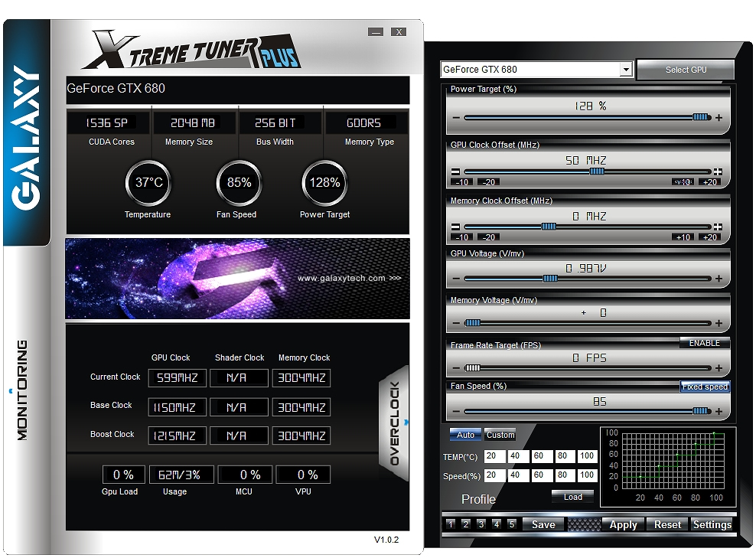Click -10 under Memory Clock Offset

tap(462, 237)
